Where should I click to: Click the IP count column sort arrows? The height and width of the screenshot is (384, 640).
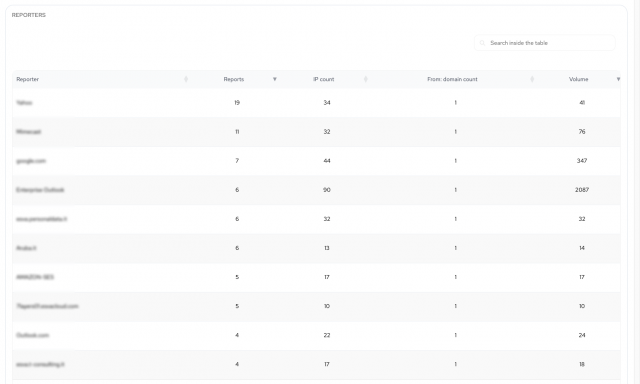(366, 79)
